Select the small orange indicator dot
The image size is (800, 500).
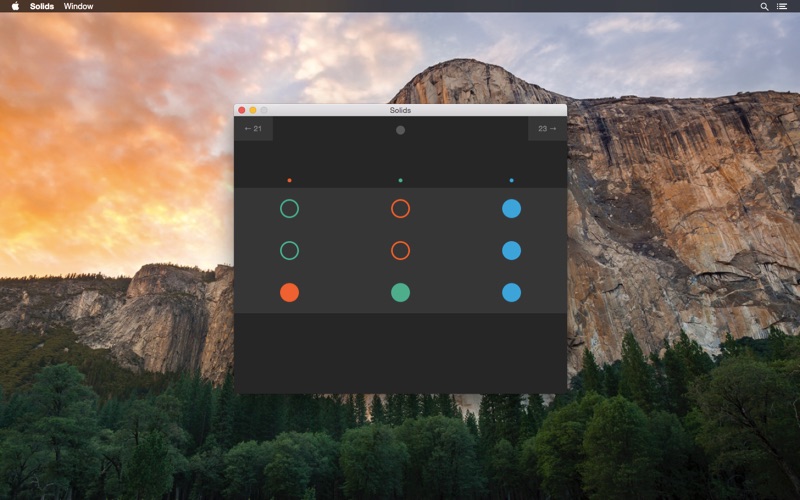pyautogui.click(x=289, y=180)
